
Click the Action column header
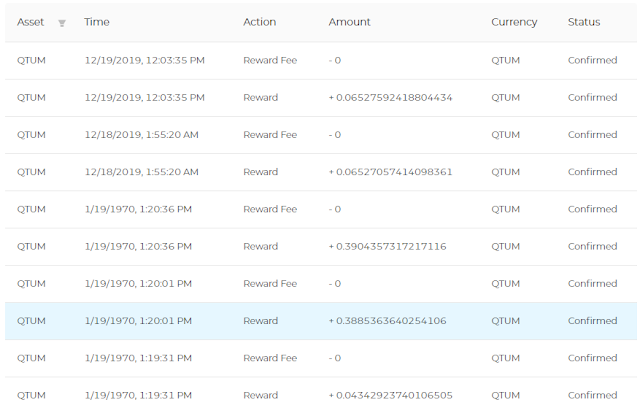point(260,22)
